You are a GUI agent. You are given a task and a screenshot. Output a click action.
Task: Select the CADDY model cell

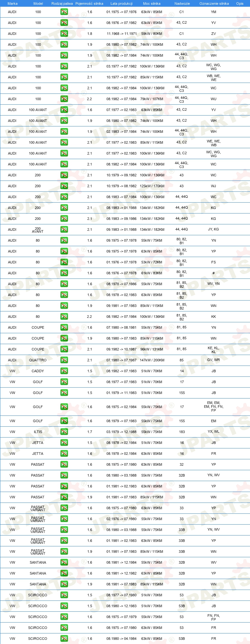point(38,371)
